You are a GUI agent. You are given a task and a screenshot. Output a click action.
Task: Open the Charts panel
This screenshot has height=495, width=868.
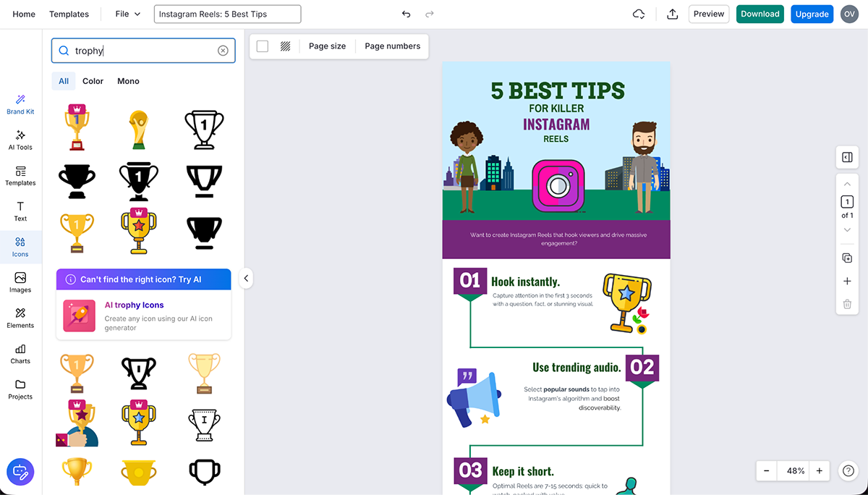click(x=20, y=354)
